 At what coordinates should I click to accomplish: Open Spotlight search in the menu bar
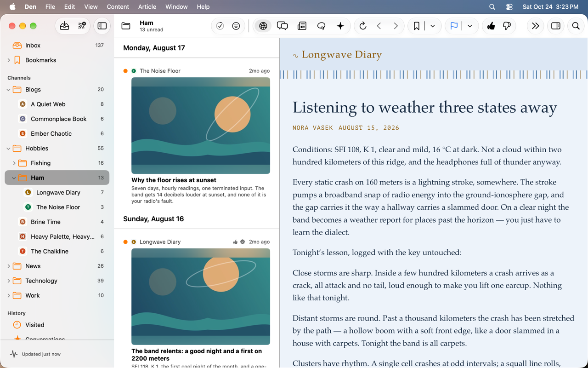point(492,7)
